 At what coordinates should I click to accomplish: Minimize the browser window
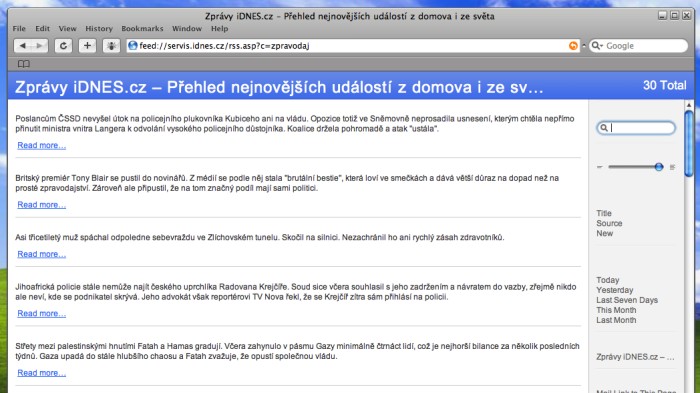662,16
